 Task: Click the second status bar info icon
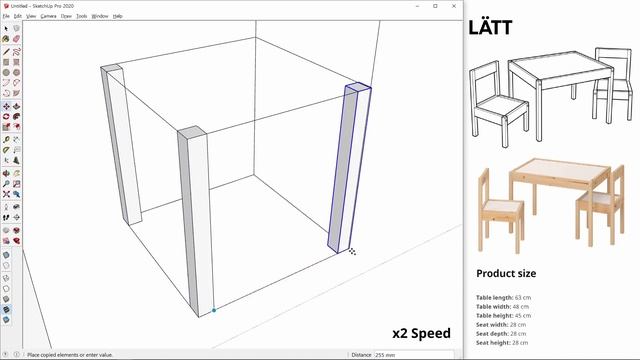point(16,354)
